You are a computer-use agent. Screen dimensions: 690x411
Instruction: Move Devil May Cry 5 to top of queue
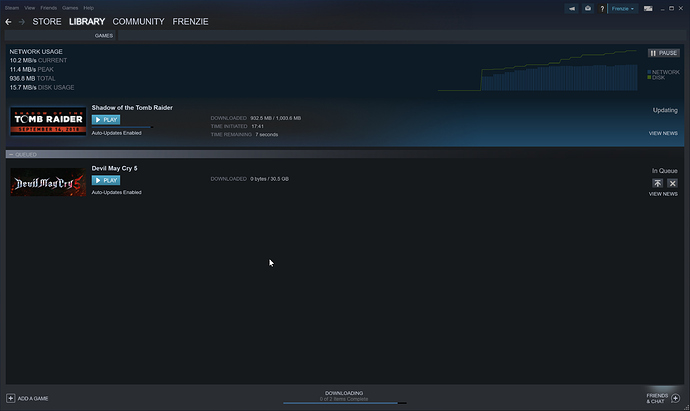[x=657, y=183]
